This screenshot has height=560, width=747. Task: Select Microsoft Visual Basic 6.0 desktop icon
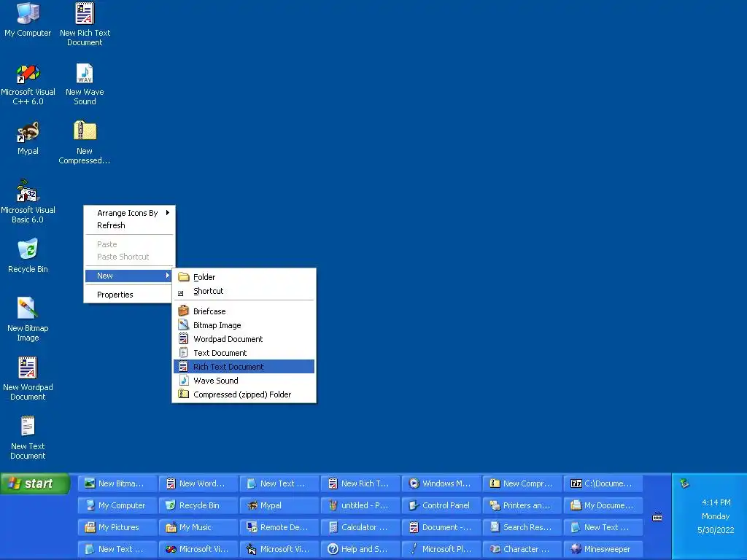pos(28,201)
